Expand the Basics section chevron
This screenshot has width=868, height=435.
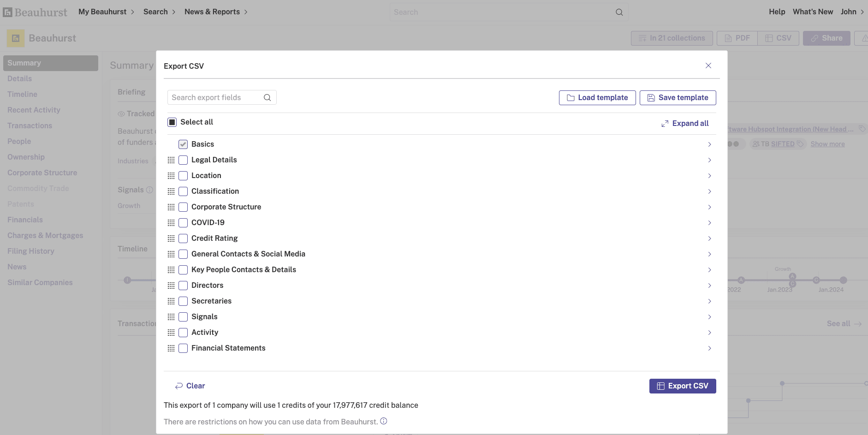point(709,144)
